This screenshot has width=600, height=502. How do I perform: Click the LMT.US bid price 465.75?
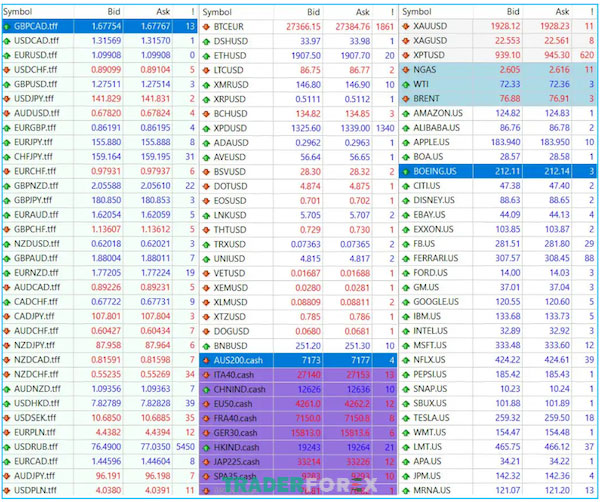pyautogui.click(x=508, y=447)
